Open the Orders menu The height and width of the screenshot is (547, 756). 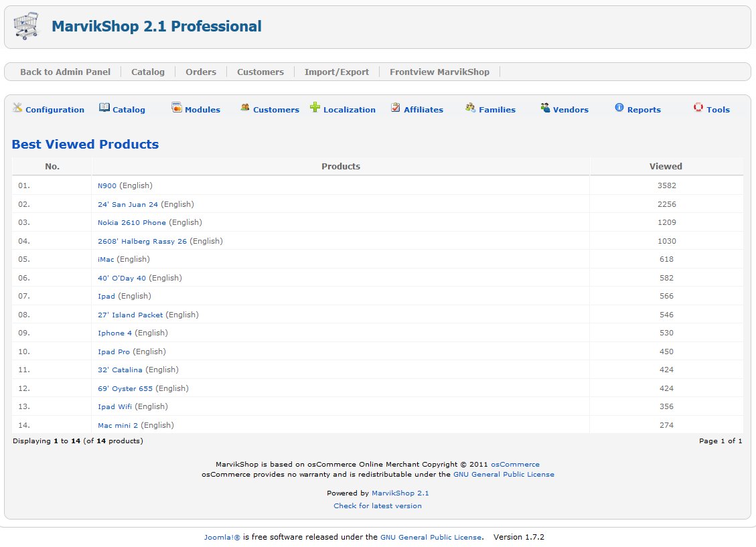click(x=201, y=72)
